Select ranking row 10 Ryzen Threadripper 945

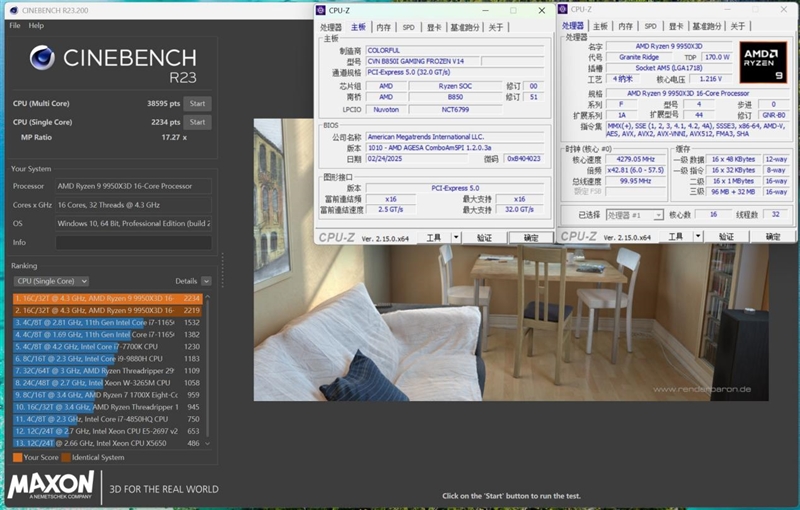(x=108, y=407)
